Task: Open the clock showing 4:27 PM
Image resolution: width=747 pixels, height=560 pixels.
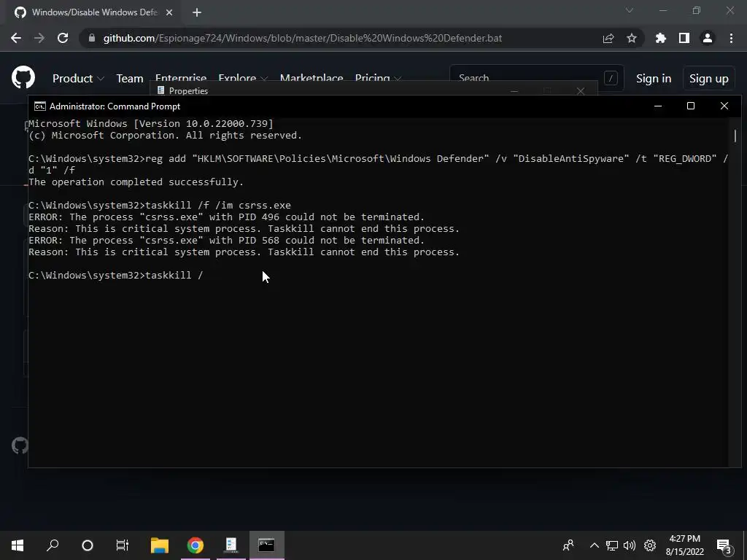Action: coord(684,545)
